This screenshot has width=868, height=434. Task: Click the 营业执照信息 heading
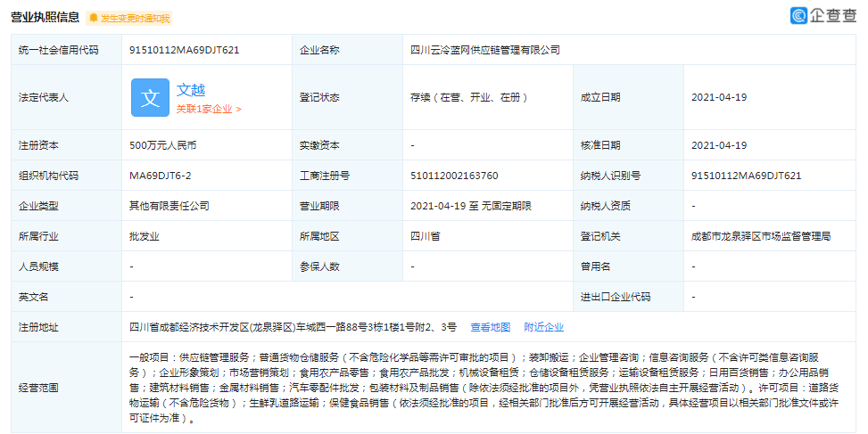(45, 18)
